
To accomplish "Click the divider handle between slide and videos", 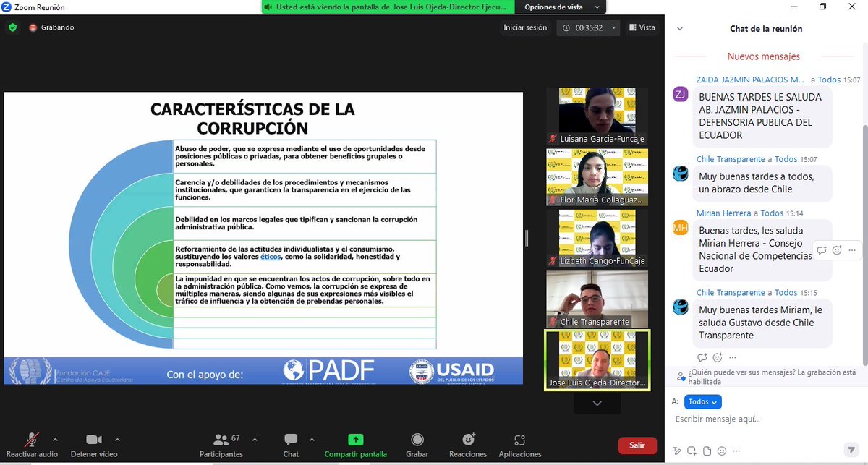I will click(x=527, y=238).
